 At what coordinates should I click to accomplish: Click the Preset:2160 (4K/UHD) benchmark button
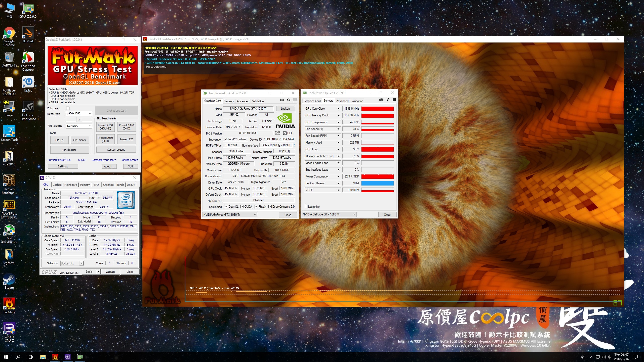(x=105, y=127)
